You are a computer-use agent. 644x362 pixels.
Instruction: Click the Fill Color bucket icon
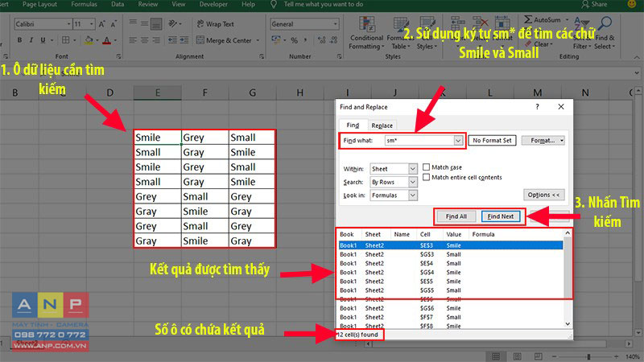pyautogui.click(x=89, y=40)
